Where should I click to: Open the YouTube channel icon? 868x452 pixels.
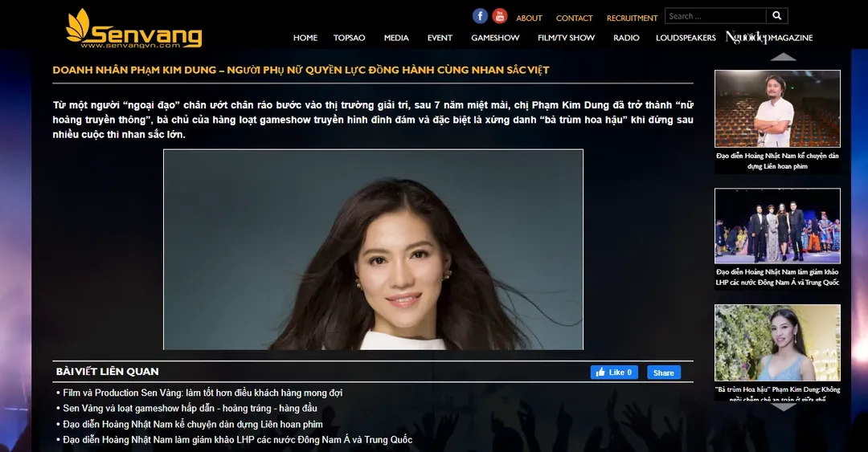pyautogui.click(x=500, y=16)
